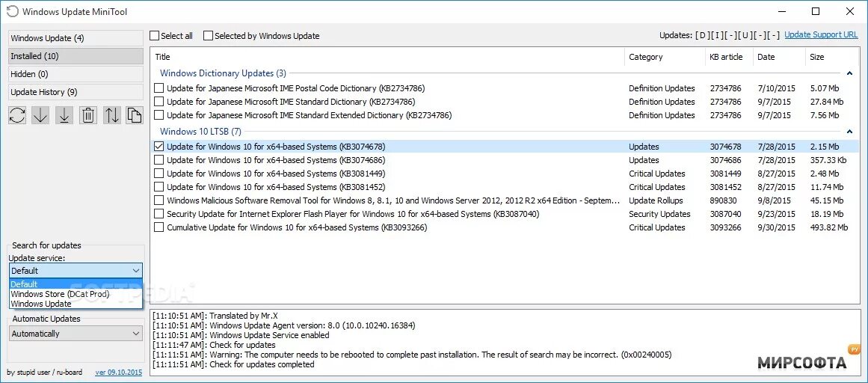The image size is (868, 383).
Task: Open the Automatic Updates dropdown
Action: 76,334
